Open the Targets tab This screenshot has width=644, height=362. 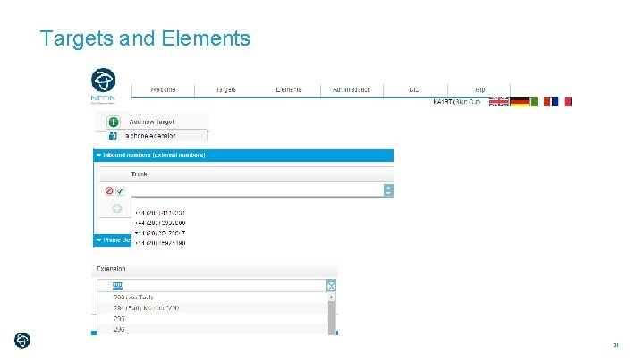coord(226,90)
